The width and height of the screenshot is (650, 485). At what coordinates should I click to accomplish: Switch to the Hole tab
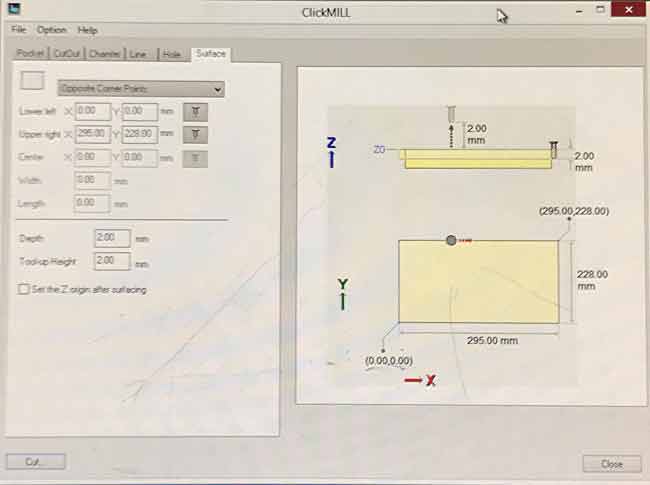click(171, 54)
